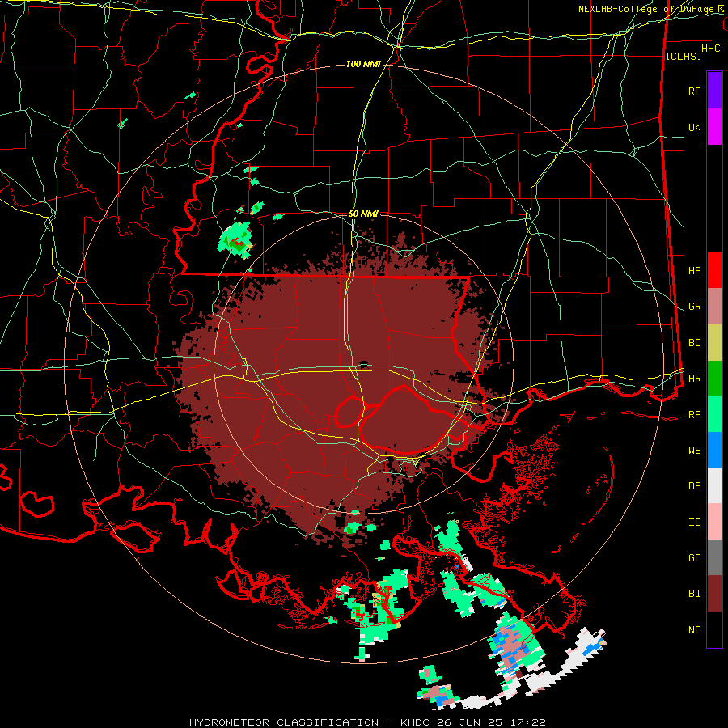This screenshot has width=728, height=728.
Task: Click the GC gray legend swatch
Action: click(x=714, y=557)
